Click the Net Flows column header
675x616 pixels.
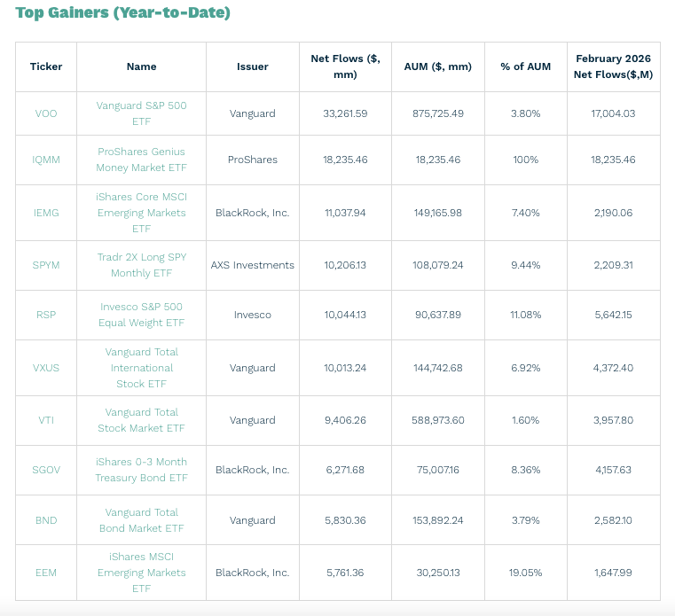click(x=345, y=66)
